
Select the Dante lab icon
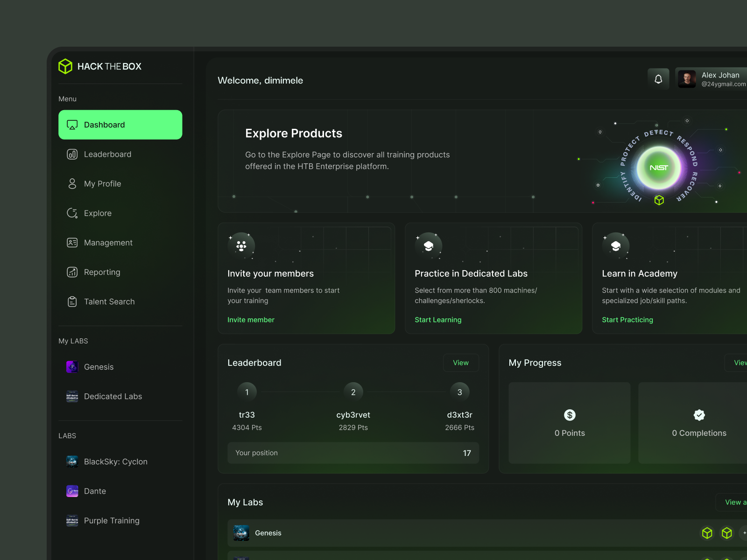tap(72, 491)
